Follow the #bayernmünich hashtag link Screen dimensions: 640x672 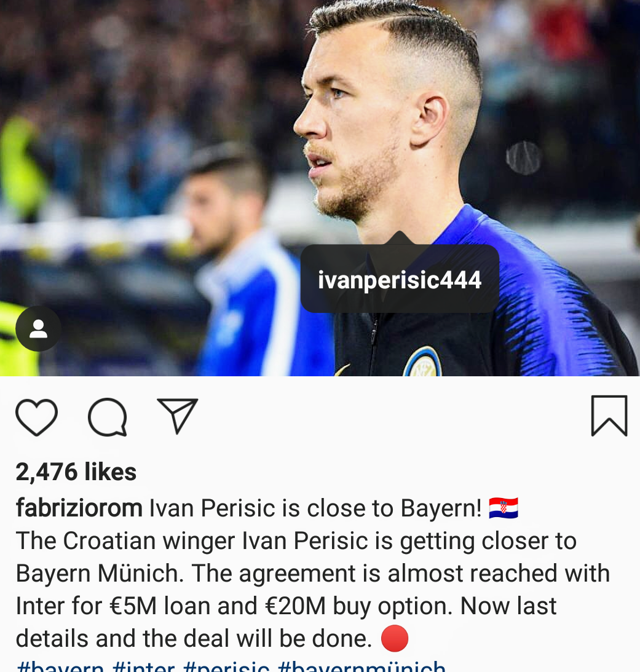tap(361, 666)
